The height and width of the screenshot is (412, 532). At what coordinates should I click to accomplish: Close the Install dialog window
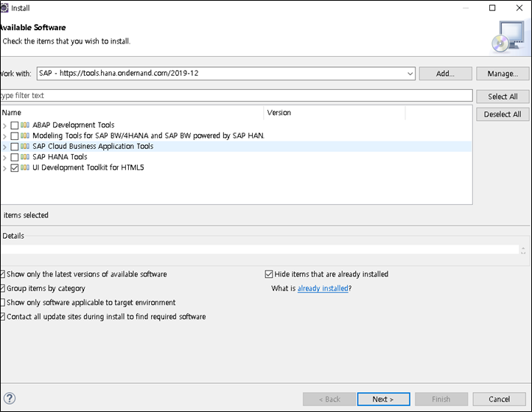click(x=519, y=8)
